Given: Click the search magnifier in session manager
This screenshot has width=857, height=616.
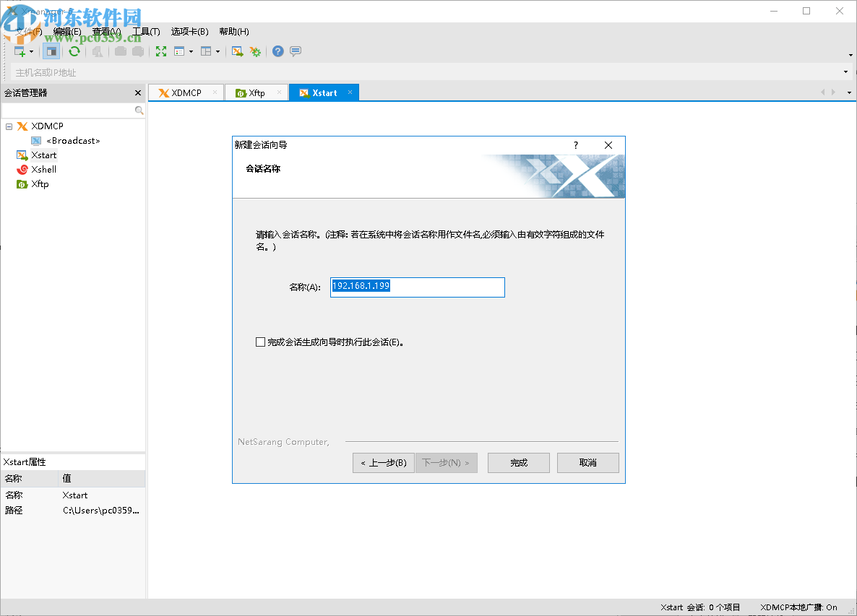Looking at the screenshot, I should point(138,110).
